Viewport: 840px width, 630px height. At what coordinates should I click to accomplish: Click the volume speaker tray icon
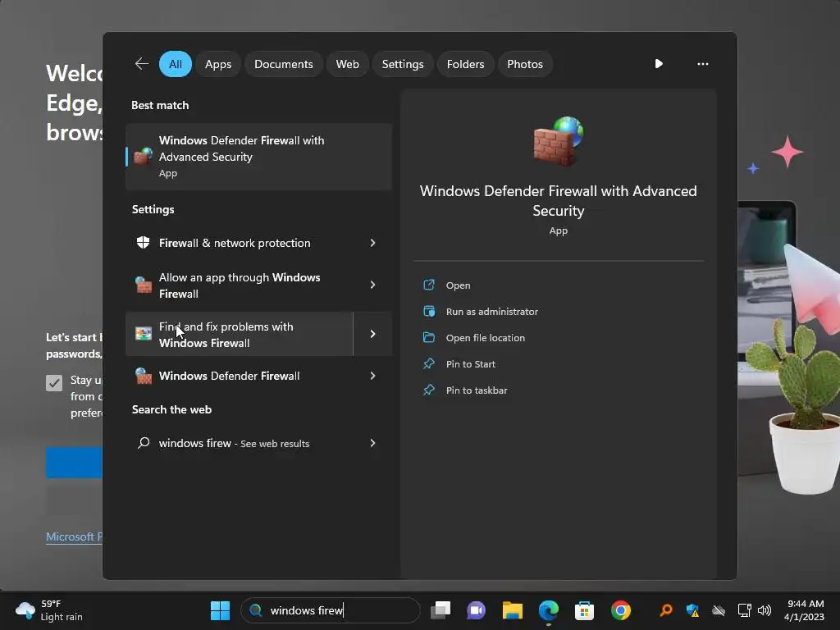tap(765, 610)
